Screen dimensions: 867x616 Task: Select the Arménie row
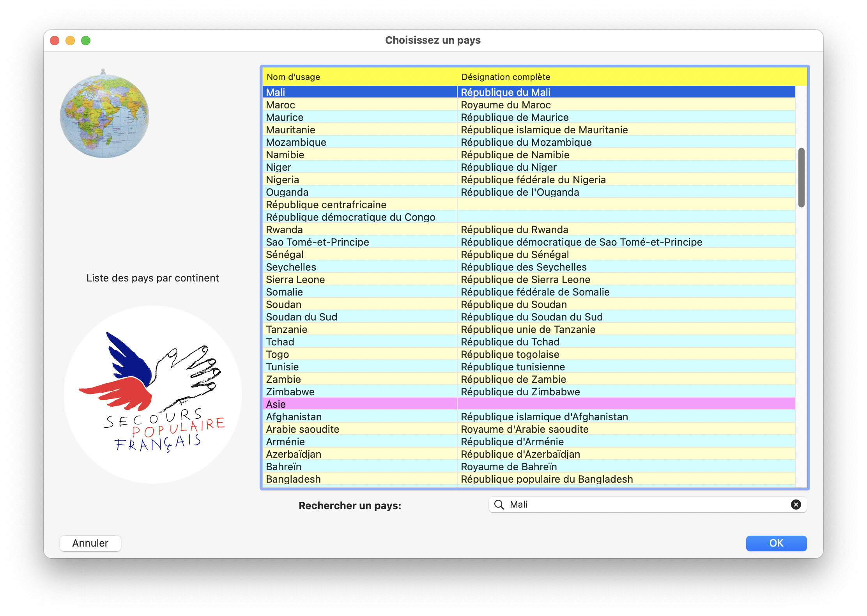pyautogui.click(x=529, y=441)
